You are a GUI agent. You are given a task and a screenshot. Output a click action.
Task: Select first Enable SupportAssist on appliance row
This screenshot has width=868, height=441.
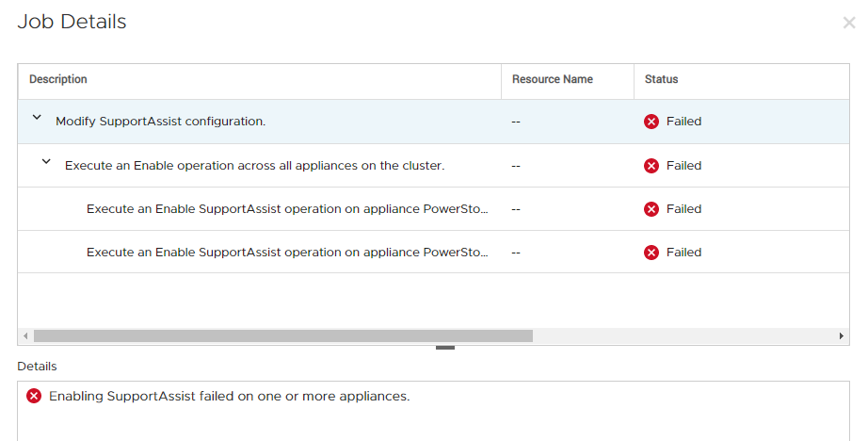[x=287, y=209]
